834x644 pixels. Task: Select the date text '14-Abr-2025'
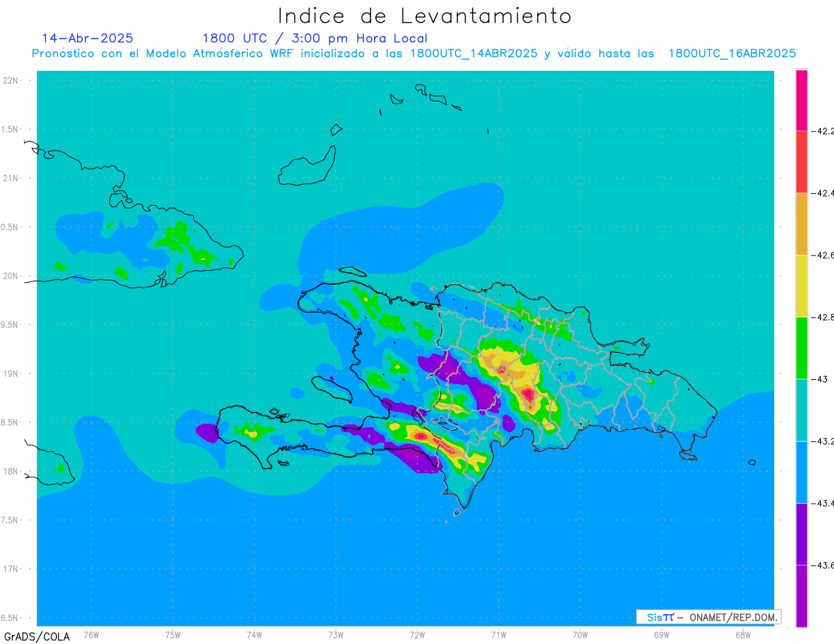tap(88, 38)
